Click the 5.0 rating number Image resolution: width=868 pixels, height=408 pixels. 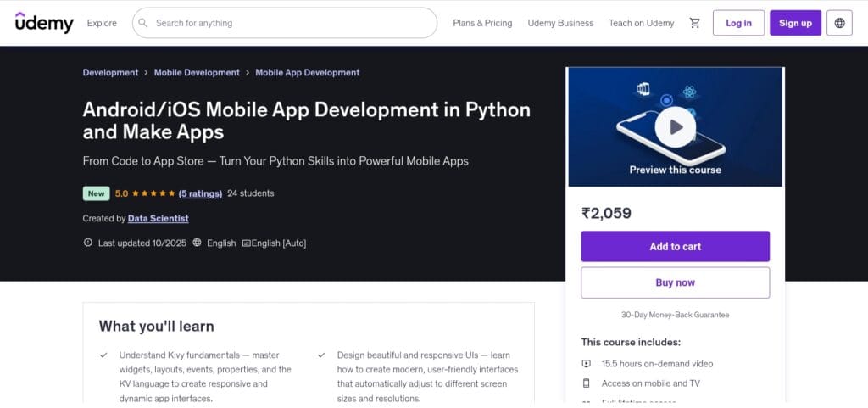(x=122, y=193)
